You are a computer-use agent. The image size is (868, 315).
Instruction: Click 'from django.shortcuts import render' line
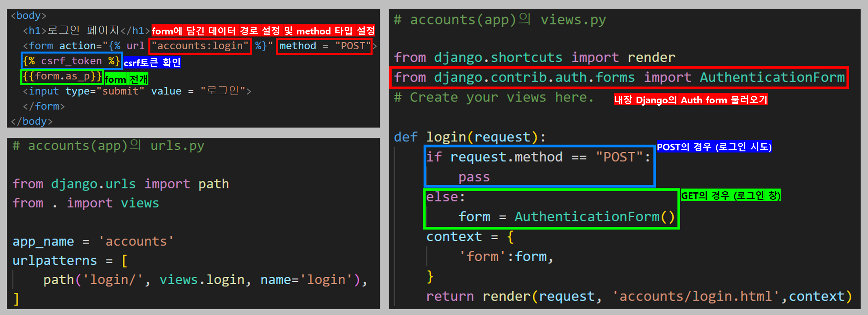tap(534, 57)
